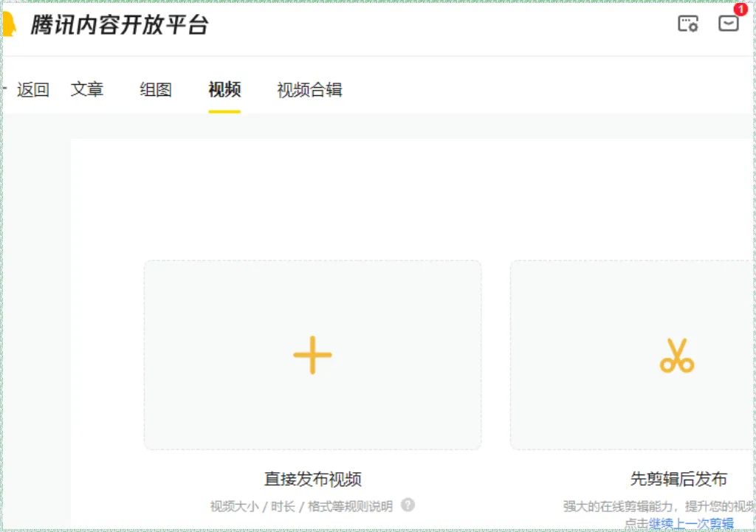Open the screen settings icon in header

688,23
